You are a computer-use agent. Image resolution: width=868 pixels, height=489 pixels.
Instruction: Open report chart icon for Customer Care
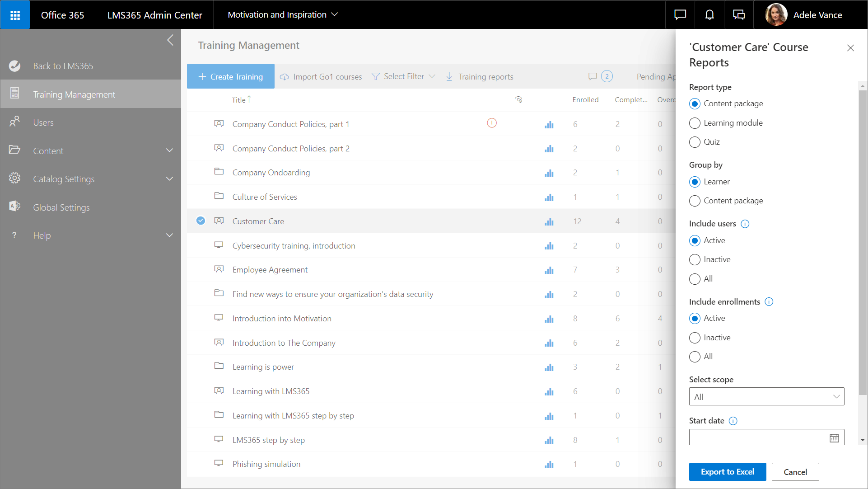549,221
